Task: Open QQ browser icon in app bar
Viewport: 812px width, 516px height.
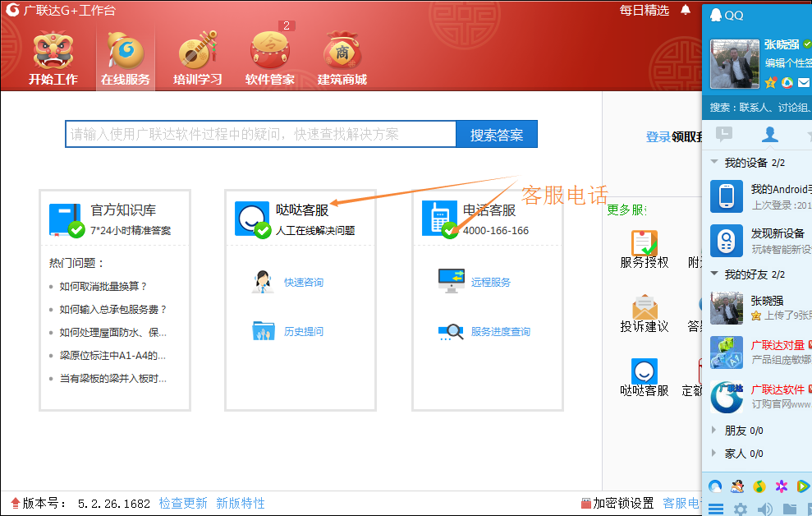Action: click(x=715, y=486)
